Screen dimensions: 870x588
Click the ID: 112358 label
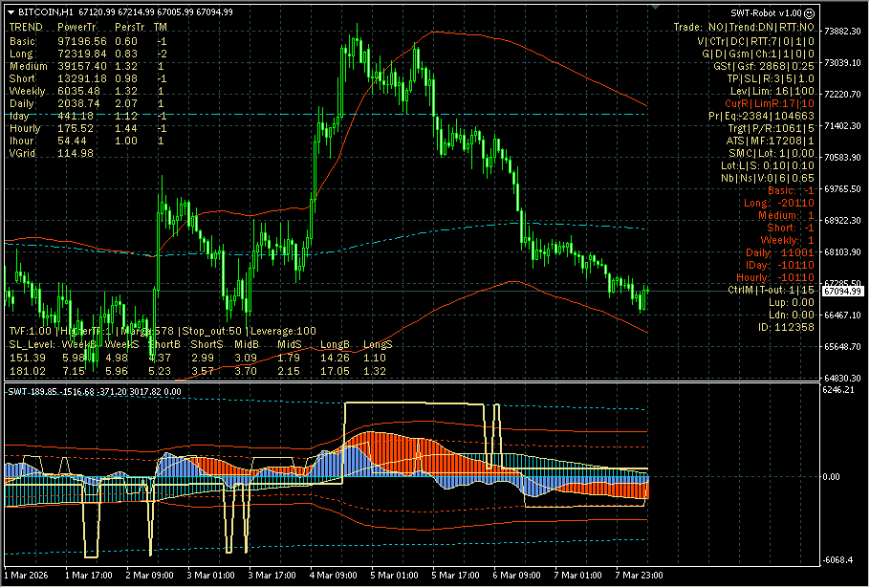786,327
